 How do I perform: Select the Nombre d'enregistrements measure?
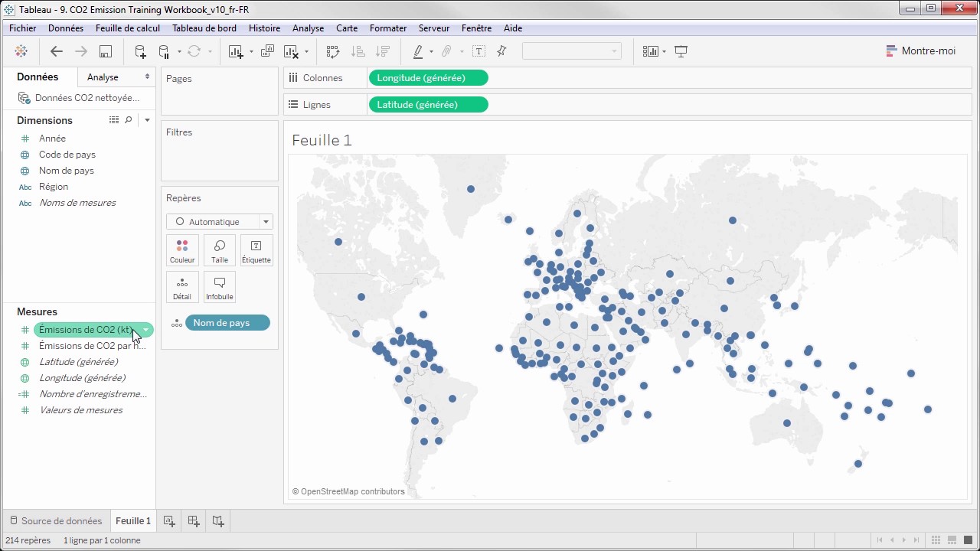pyautogui.click(x=93, y=394)
